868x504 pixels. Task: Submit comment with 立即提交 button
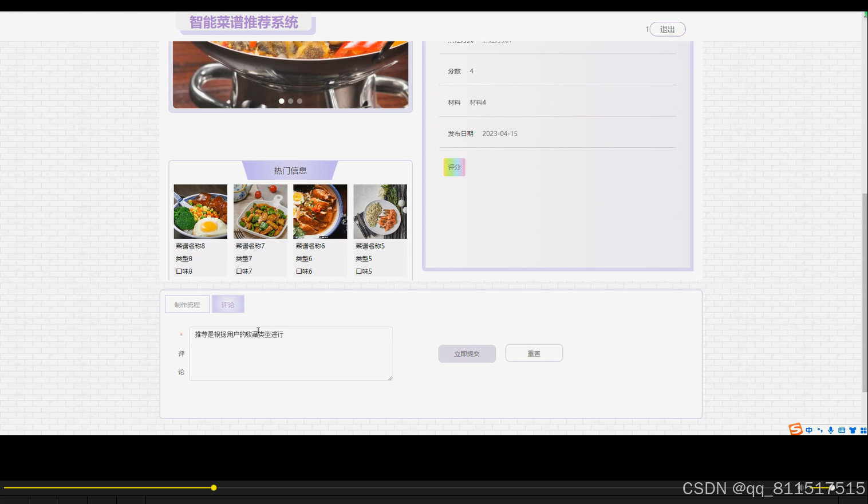coord(467,353)
